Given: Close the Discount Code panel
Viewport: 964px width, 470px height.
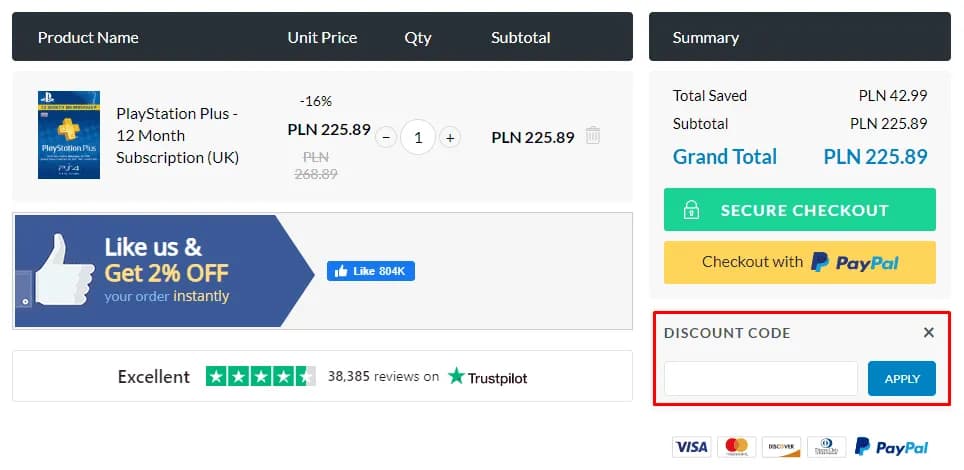Looking at the screenshot, I should point(929,333).
